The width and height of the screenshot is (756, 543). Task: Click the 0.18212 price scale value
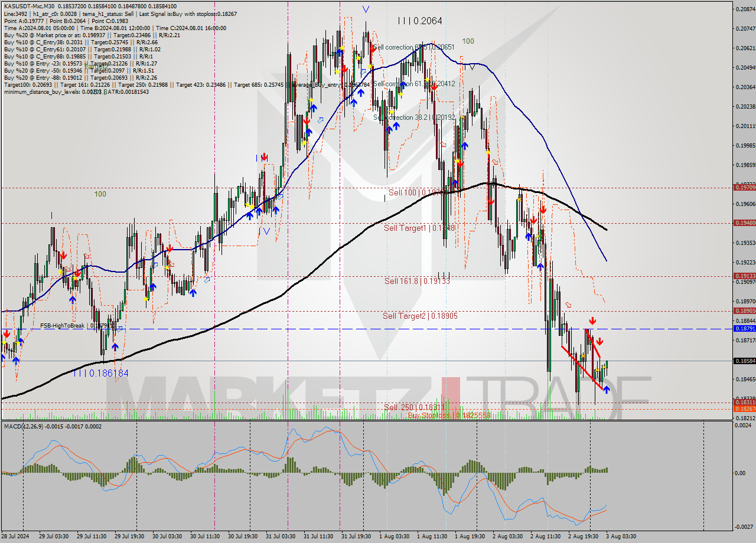click(x=745, y=418)
